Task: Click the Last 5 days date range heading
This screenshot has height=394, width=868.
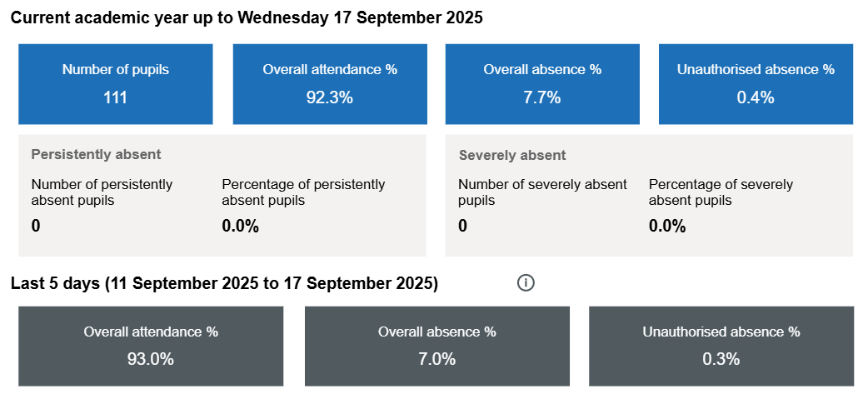Action: pos(224,283)
